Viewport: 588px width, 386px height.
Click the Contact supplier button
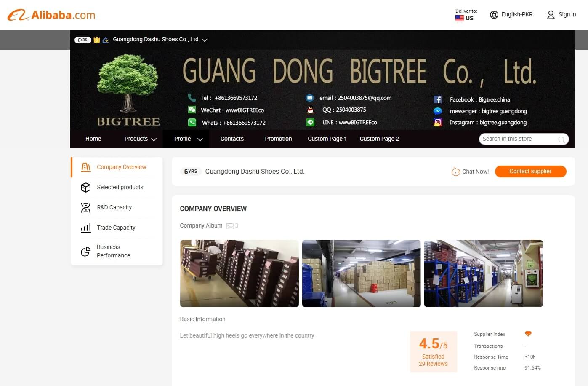(x=530, y=172)
